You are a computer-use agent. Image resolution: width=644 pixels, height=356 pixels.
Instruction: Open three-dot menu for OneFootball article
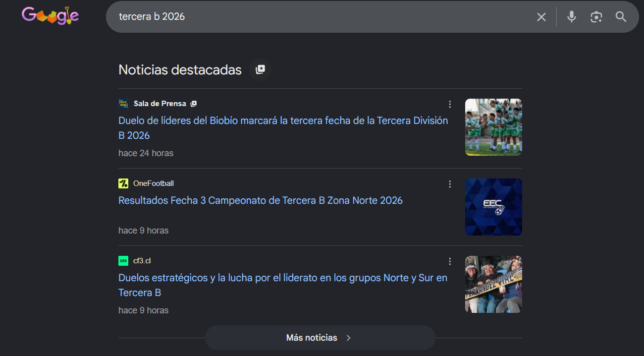click(x=450, y=184)
